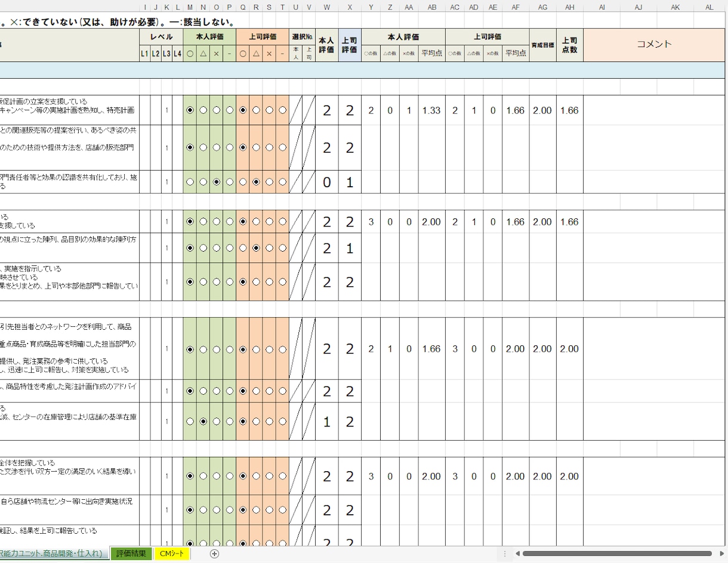The height and width of the screenshot is (563, 728).
Task: Select 上司評価 × radio in the 本部他部門に報告 row
Action: point(269,281)
